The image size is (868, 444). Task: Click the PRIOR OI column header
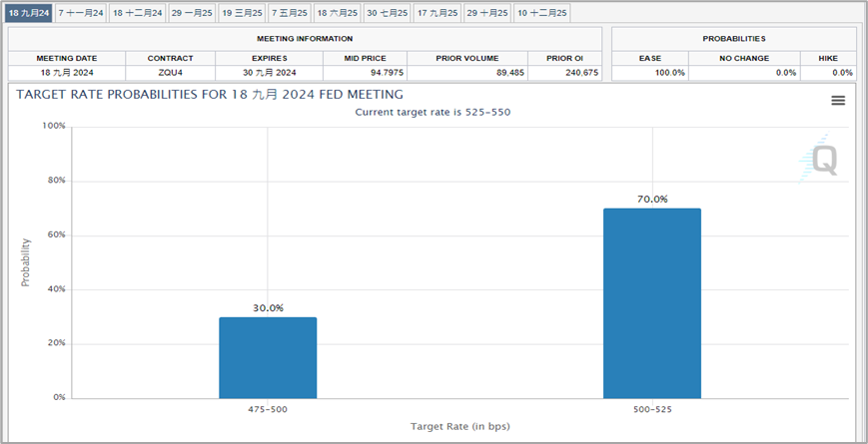click(565, 58)
